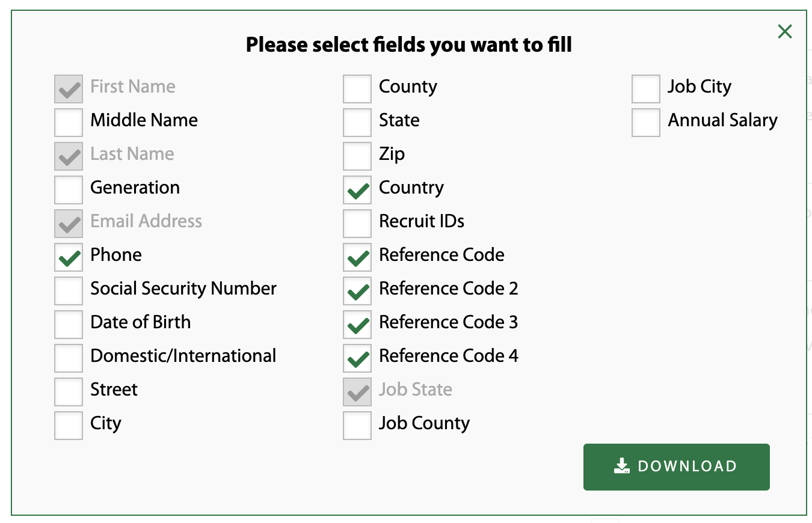Image resolution: width=812 pixels, height=523 pixels.
Task: Select the Generation checkbox
Action: (x=69, y=190)
